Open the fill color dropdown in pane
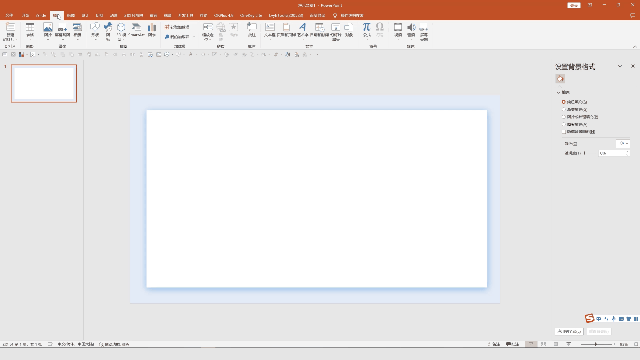This screenshot has width=640, height=360. 623,144
